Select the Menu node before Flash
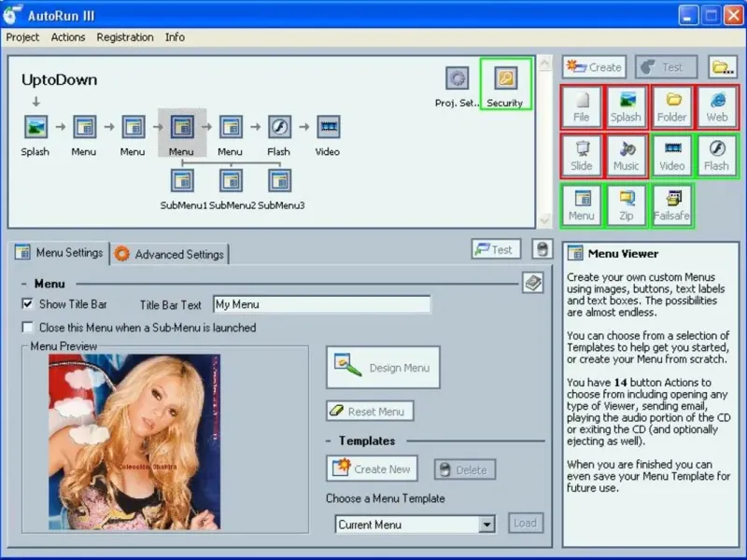 231,127
